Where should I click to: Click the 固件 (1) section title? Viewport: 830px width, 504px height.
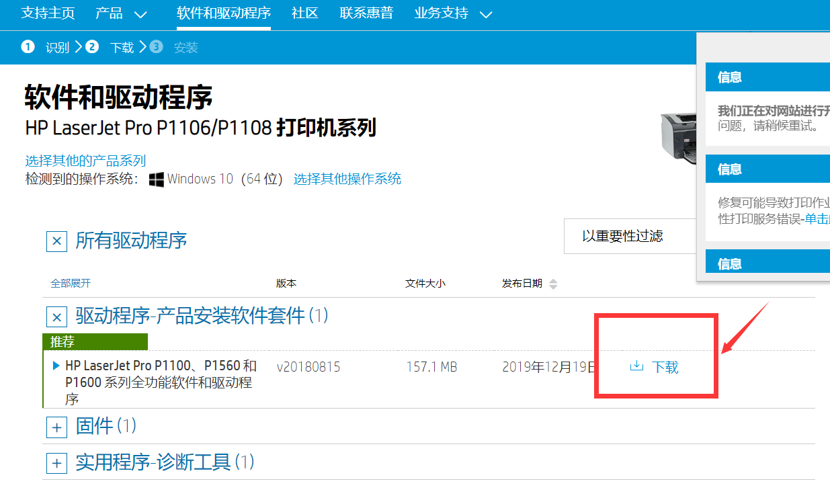106,425
